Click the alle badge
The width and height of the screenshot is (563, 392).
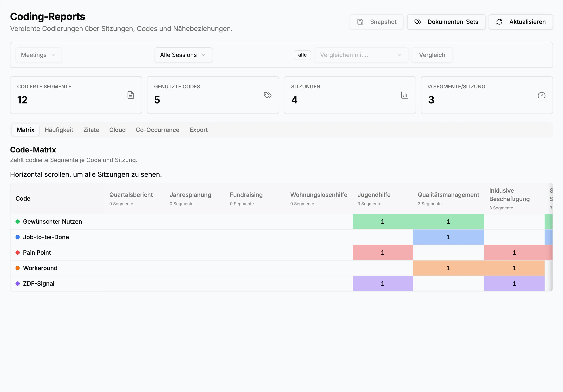coord(302,55)
